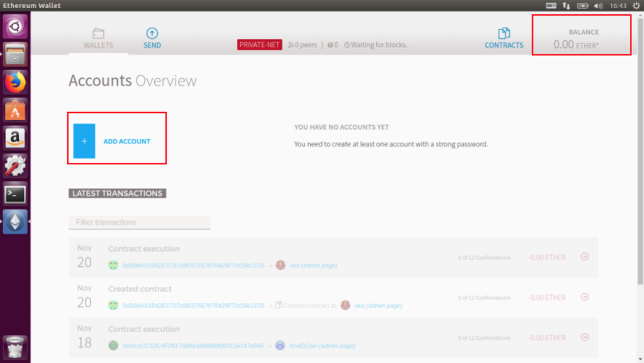Open Files manager from launcher
The image size is (644, 363).
point(15,55)
